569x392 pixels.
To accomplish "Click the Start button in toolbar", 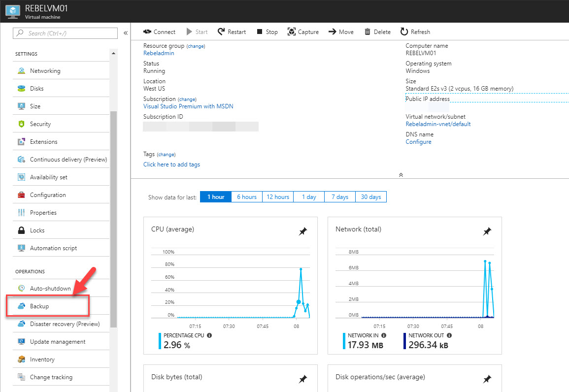I will point(197,32).
